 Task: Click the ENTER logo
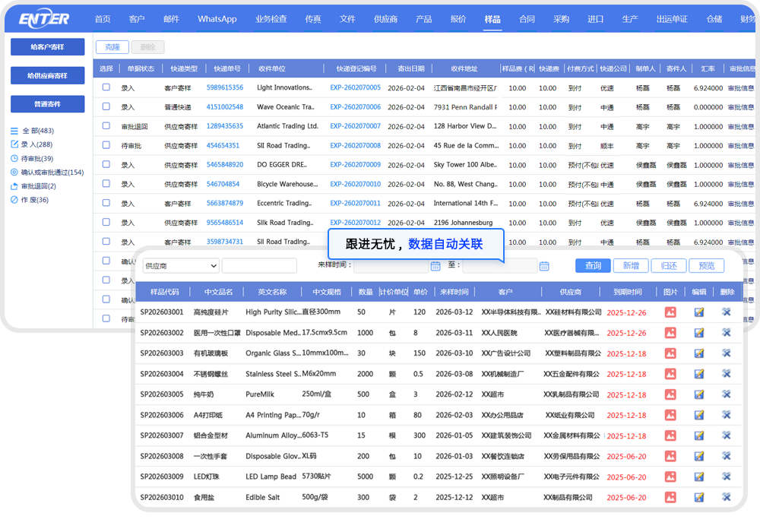coord(43,19)
